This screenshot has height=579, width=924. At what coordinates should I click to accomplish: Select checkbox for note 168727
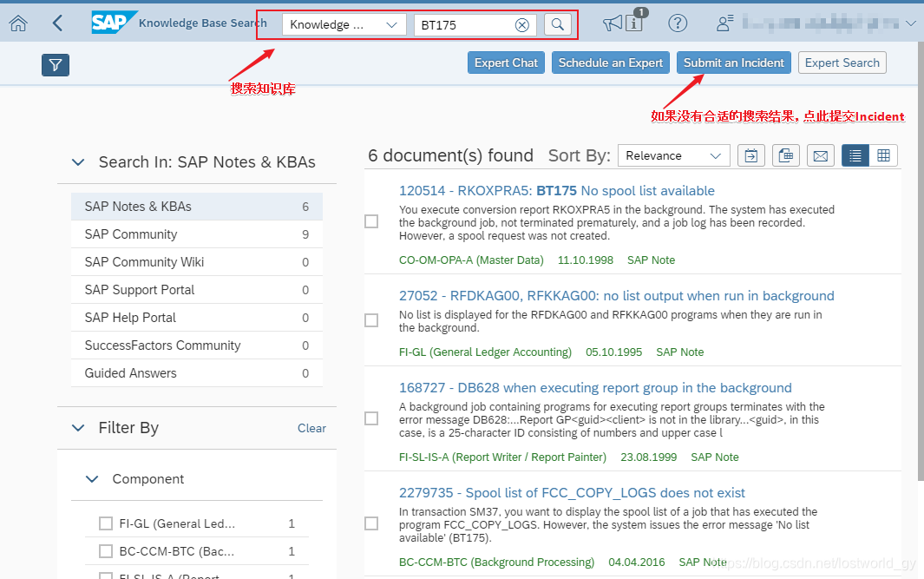371,418
